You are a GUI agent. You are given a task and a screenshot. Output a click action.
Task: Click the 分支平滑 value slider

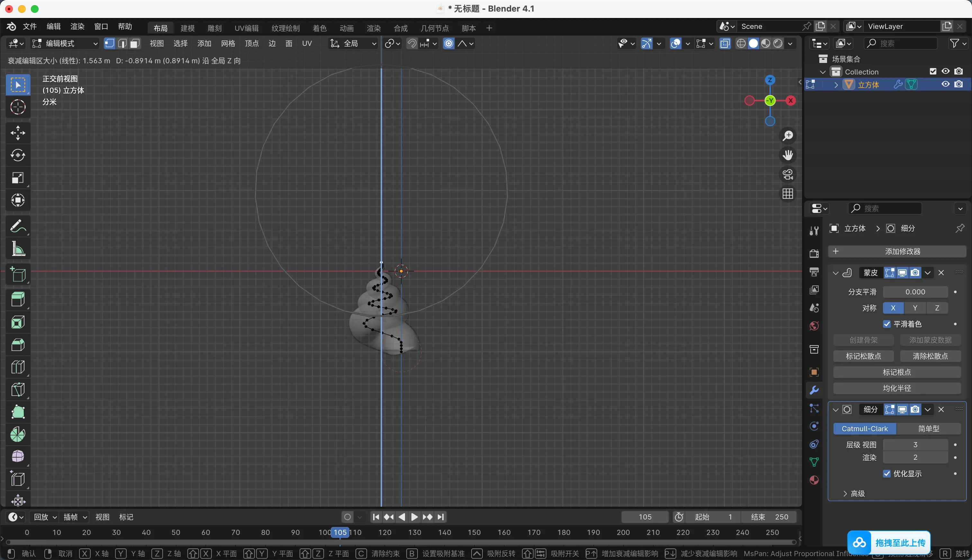(x=915, y=292)
